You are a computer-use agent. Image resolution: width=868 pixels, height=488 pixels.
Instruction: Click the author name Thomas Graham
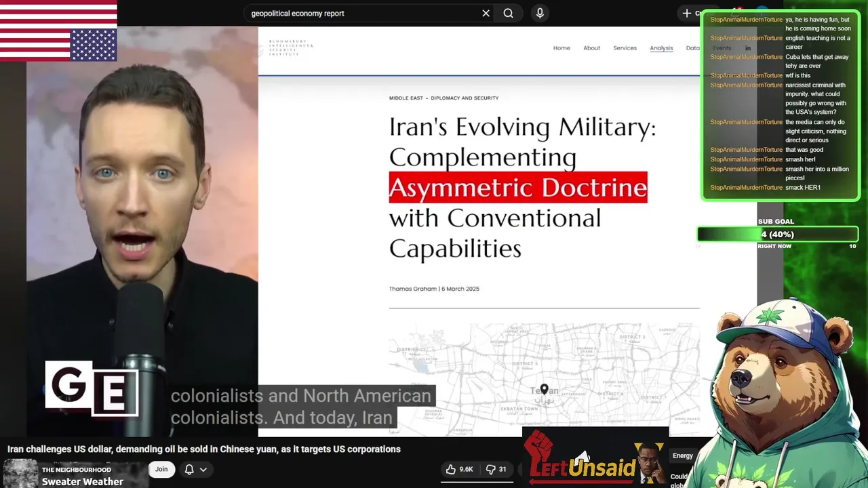412,289
